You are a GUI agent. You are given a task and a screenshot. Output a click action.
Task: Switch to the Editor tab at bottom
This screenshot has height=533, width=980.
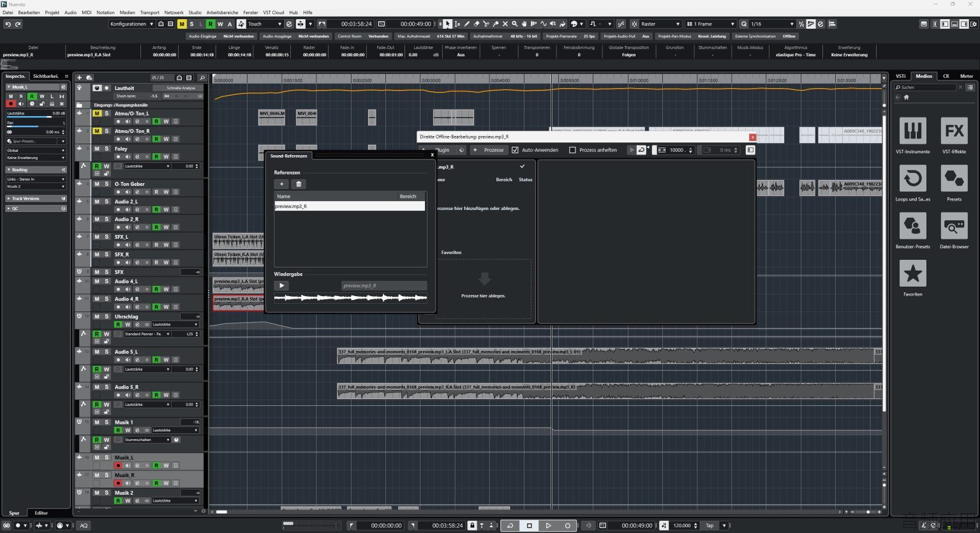[x=41, y=513]
